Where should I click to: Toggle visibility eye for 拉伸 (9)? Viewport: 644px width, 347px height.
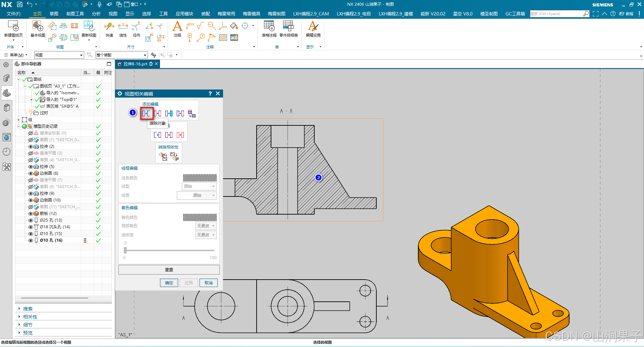[31, 193]
